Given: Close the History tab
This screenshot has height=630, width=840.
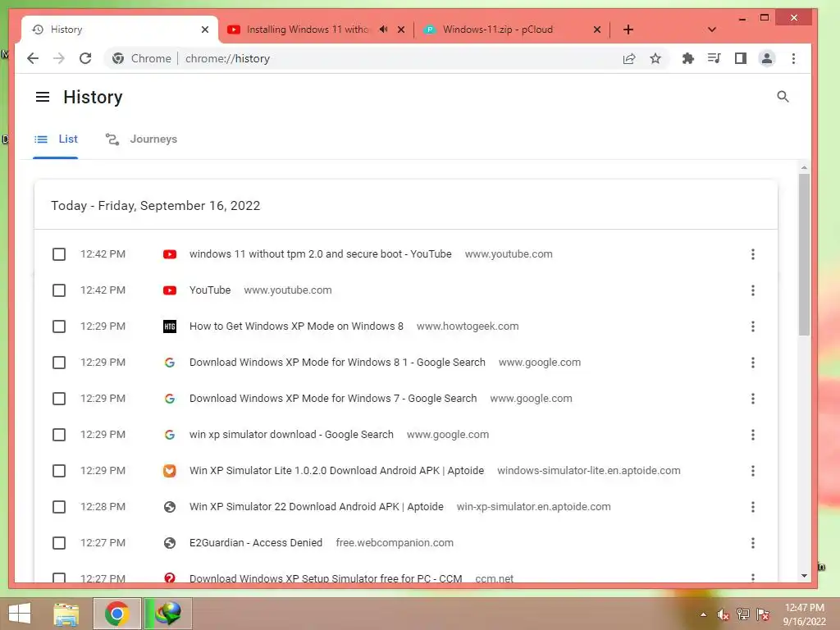Looking at the screenshot, I should [204, 30].
